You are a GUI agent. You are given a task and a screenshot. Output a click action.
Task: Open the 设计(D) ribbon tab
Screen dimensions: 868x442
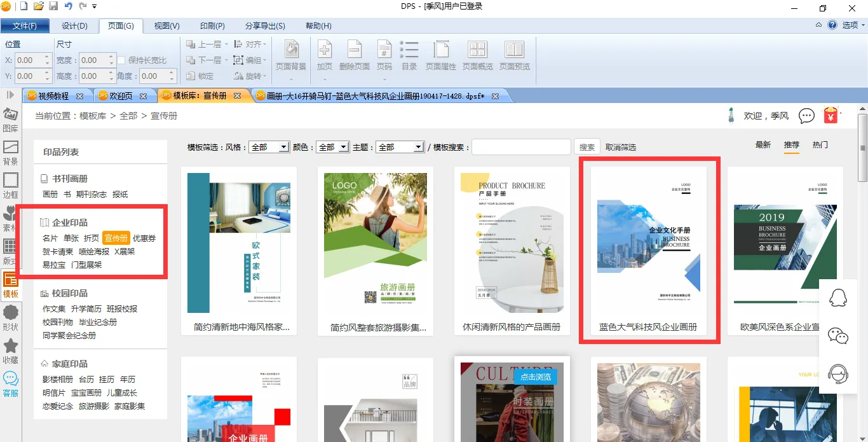tap(74, 26)
